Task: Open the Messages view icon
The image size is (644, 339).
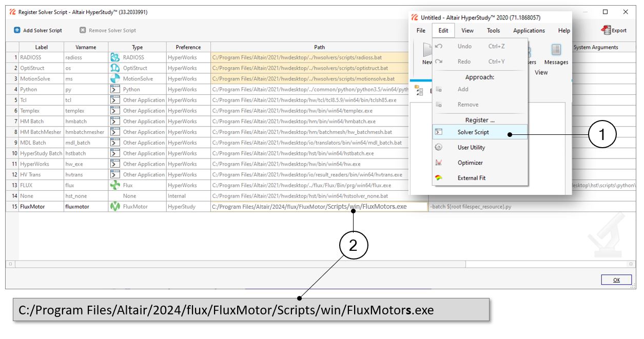Action: (556, 50)
